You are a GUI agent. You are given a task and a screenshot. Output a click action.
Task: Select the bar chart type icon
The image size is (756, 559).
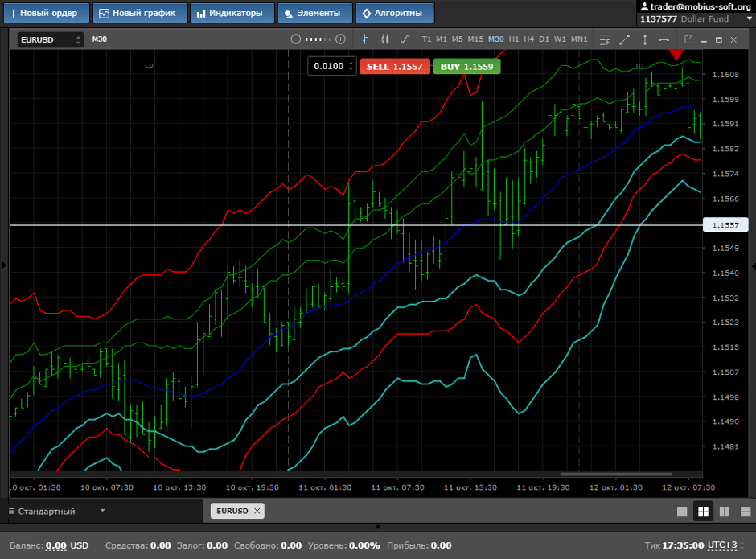(x=365, y=39)
